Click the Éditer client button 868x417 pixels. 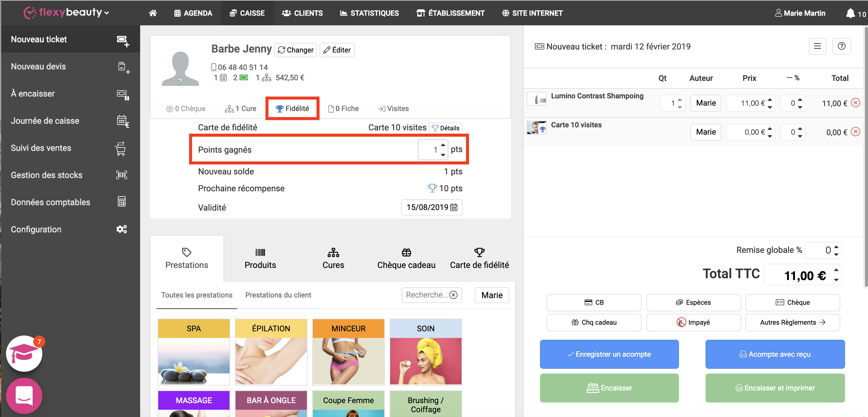click(337, 50)
